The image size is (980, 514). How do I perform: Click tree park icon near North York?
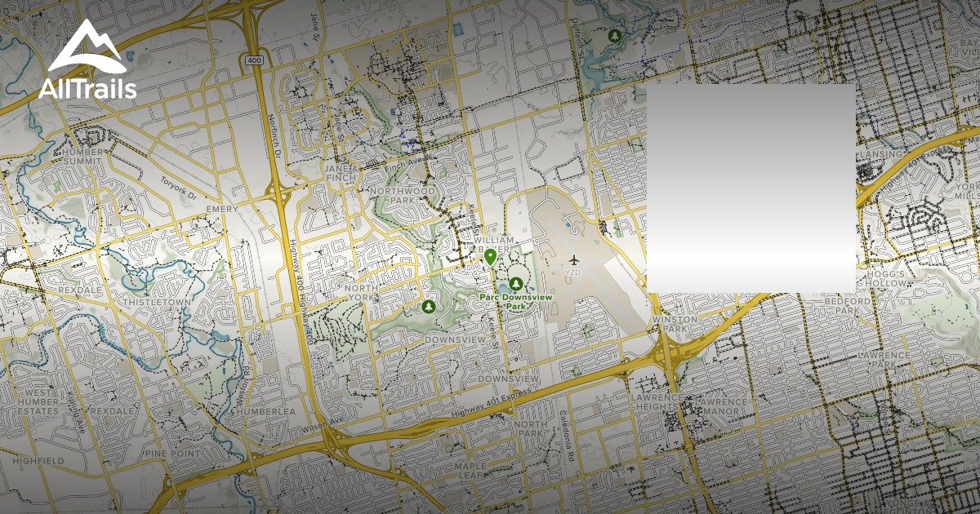tap(428, 306)
